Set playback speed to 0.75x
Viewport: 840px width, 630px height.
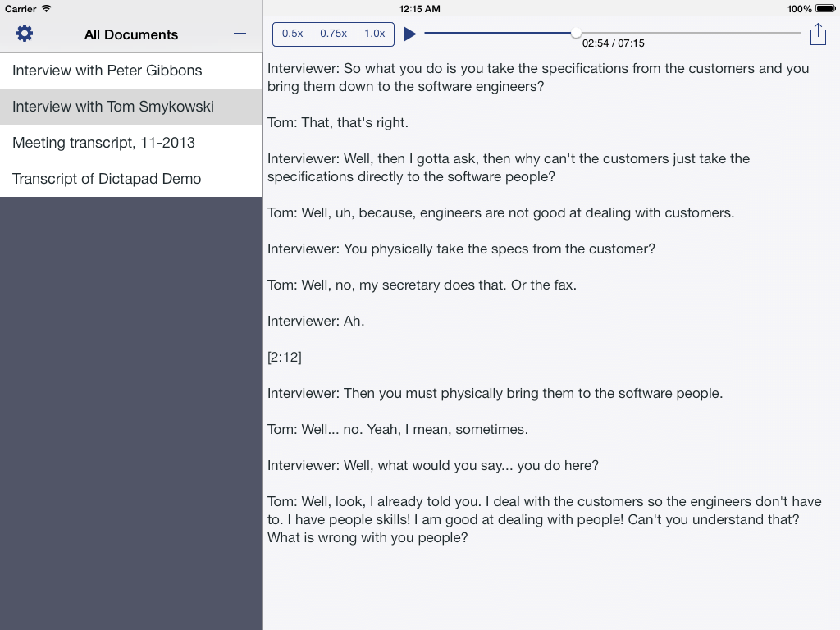333,34
